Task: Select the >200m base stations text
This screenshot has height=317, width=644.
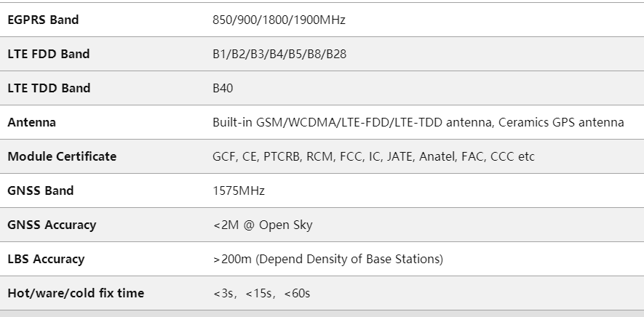Action: click(x=328, y=259)
